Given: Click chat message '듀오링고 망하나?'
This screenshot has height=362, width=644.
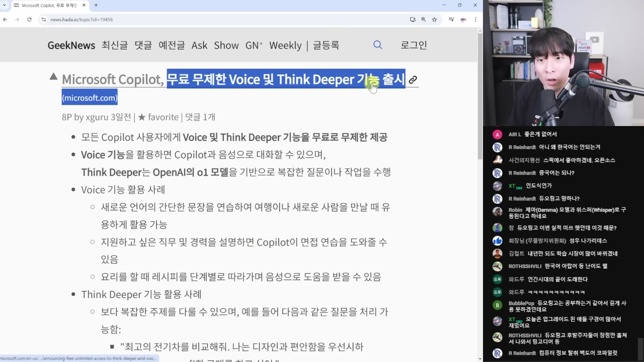Looking at the screenshot, I should (559, 198).
